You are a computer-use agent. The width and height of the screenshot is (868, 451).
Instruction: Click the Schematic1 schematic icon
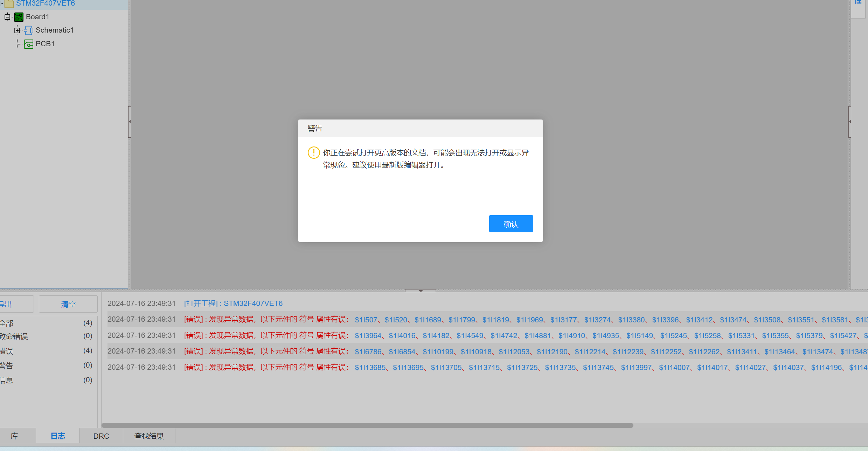coord(29,30)
